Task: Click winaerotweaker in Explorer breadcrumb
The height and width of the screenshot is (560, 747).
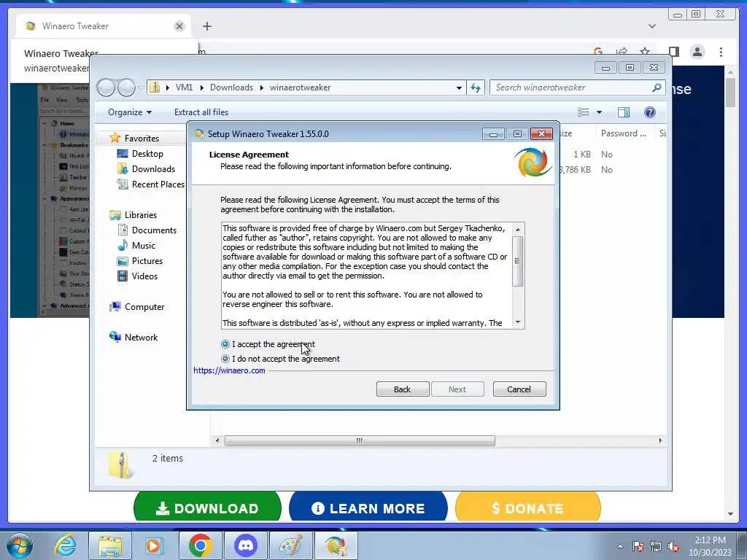Action: coord(300,87)
